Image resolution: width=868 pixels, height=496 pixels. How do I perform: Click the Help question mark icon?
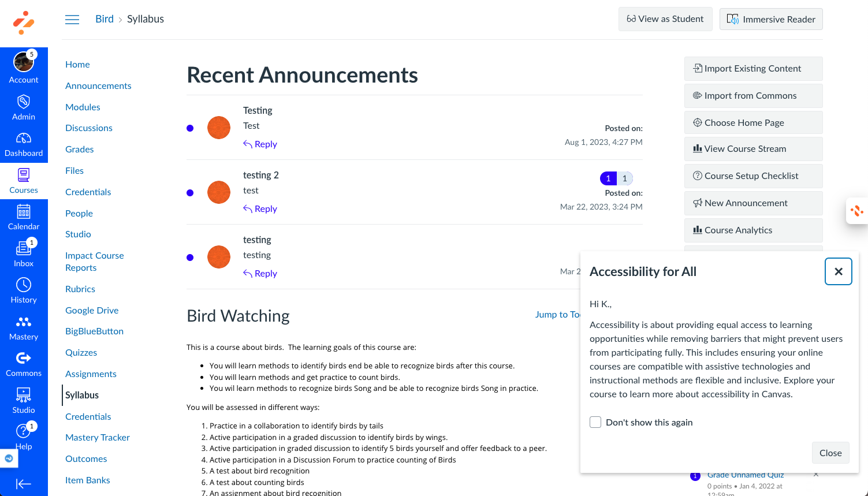(x=23, y=431)
